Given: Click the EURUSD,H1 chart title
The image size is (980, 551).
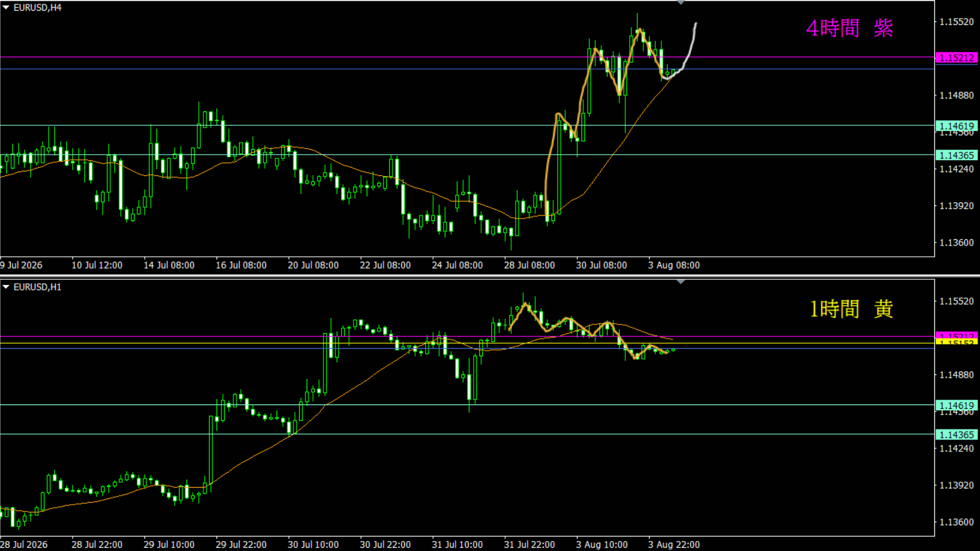Looking at the screenshot, I should point(38,287).
